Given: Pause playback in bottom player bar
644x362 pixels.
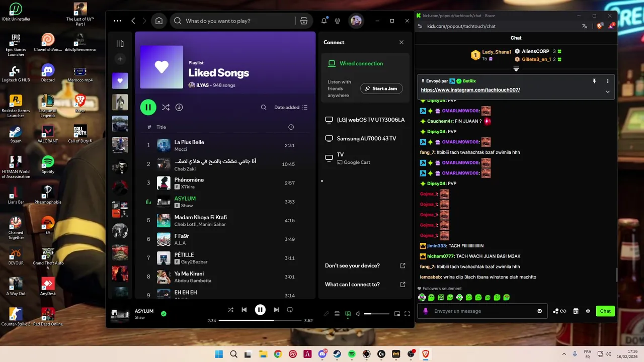Looking at the screenshot, I should tap(260, 310).
